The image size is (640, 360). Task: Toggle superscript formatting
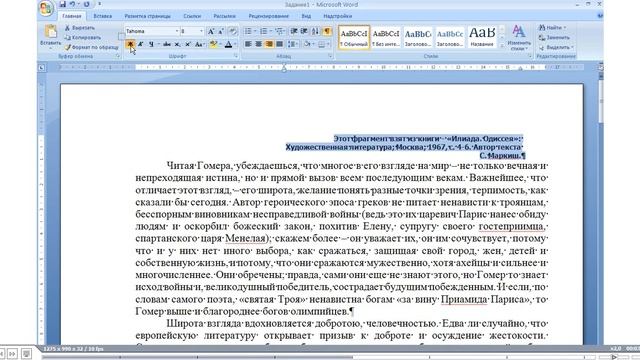[x=188, y=44]
